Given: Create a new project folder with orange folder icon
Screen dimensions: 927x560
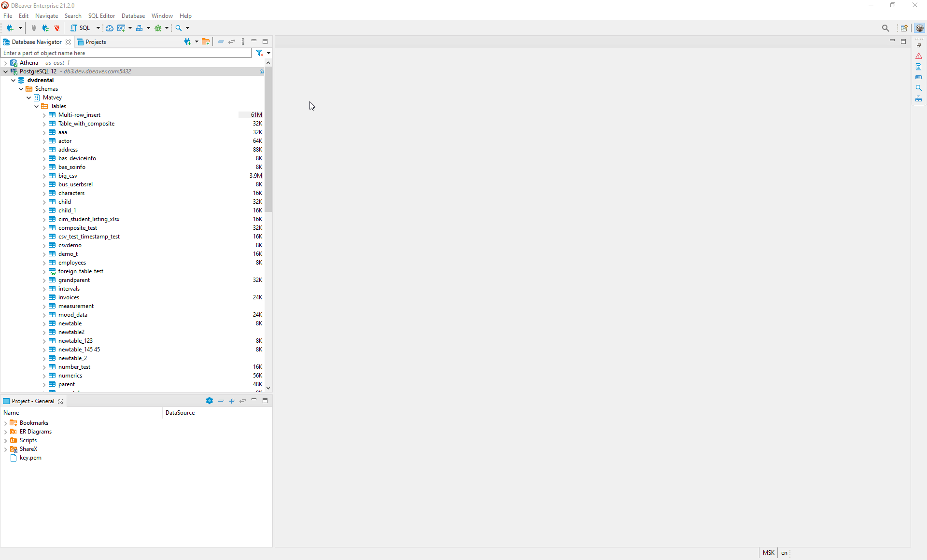Looking at the screenshot, I should coord(206,42).
